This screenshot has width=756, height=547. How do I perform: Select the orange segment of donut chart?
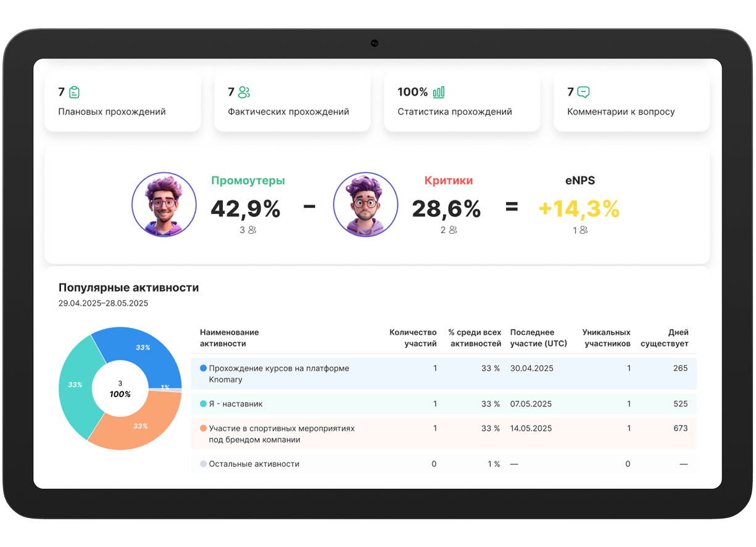point(139,424)
